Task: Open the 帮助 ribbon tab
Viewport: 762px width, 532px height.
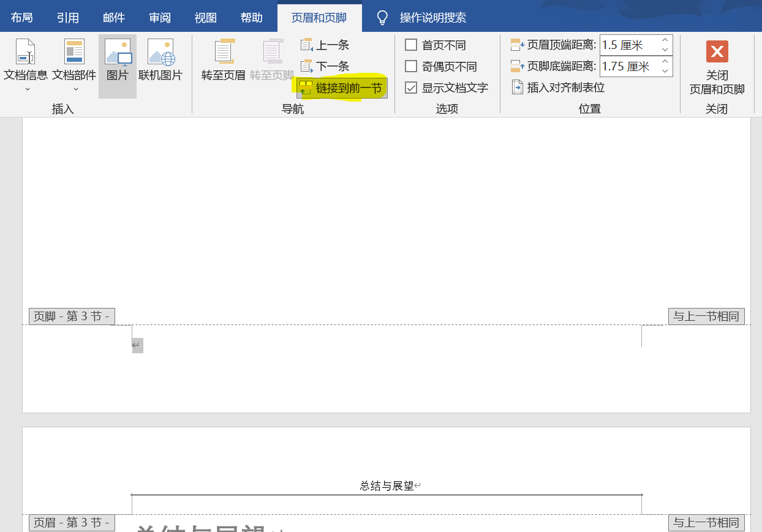Action: coord(252,18)
